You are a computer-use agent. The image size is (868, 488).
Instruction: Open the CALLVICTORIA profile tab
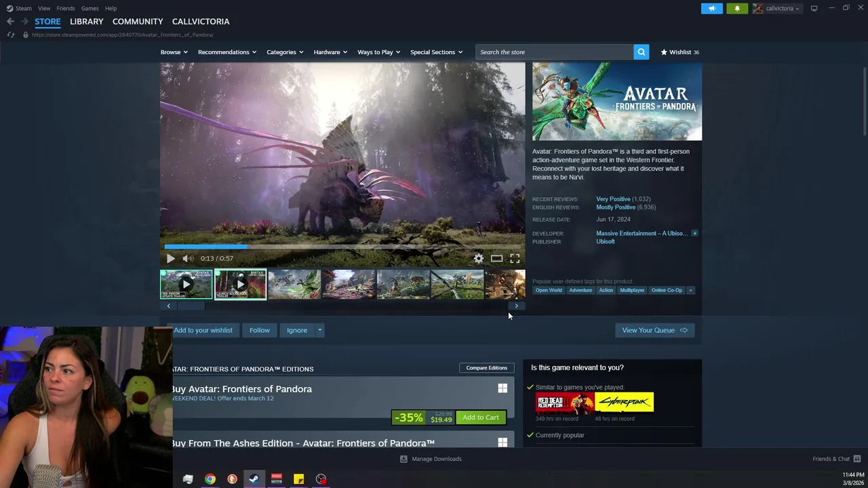pos(201,22)
